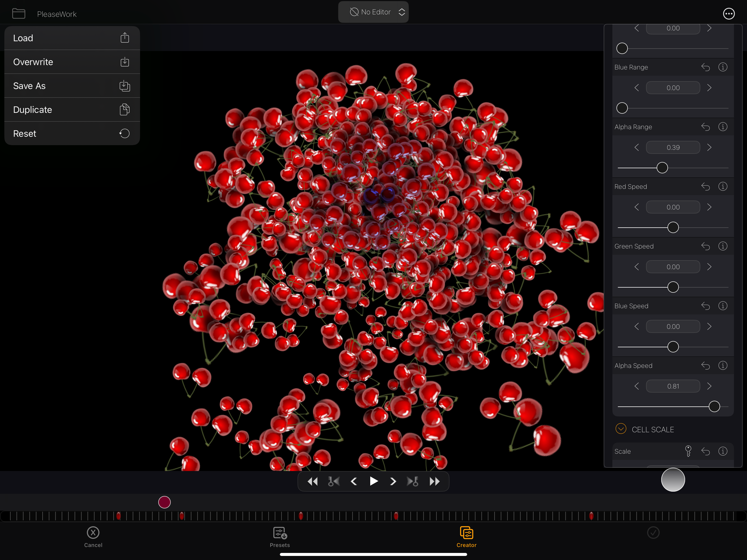Increase the Green Speed value
Screen dimensions: 747x560
click(x=709, y=267)
